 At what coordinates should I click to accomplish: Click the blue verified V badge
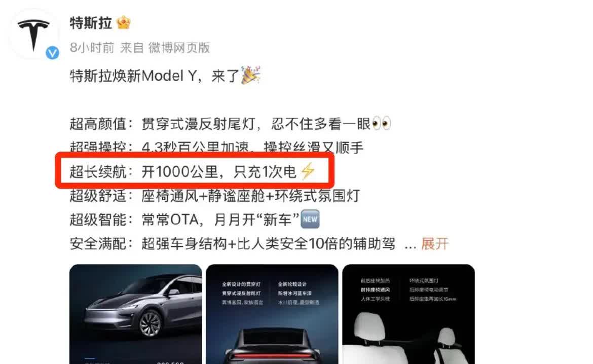coord(52,53)
